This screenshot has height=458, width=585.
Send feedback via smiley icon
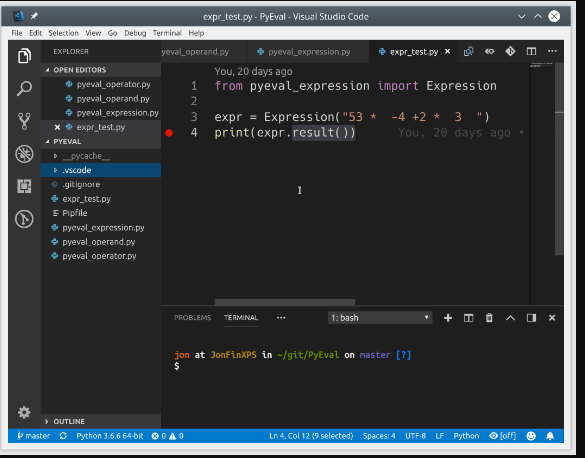531,436
